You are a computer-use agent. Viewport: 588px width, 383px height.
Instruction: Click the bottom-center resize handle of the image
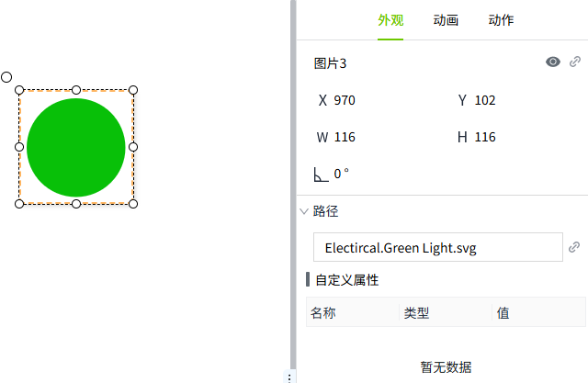point(76,204)
